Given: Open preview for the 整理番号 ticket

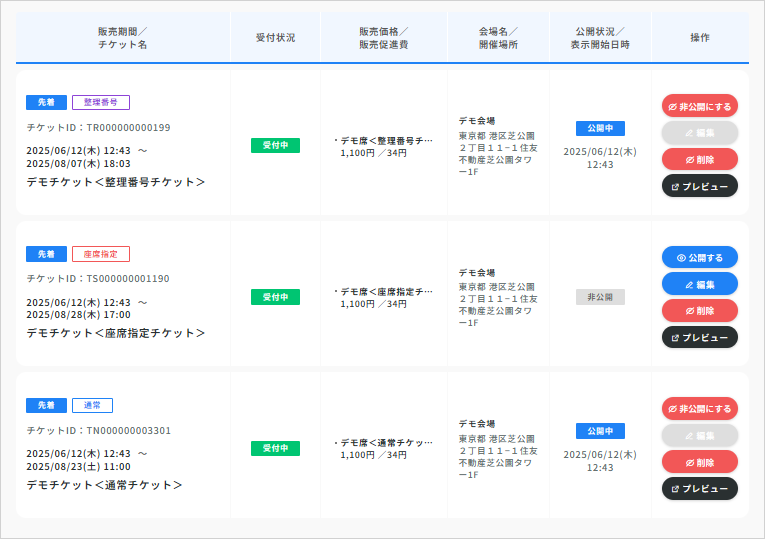Looking at the screenshot, I should (x=699, y=186).
